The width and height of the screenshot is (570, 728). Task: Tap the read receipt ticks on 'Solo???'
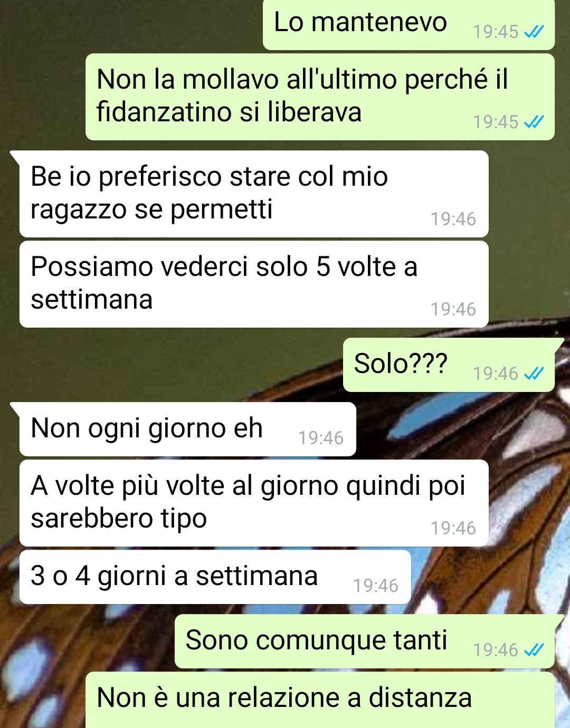pyautogui.click(x=534, y=374)
